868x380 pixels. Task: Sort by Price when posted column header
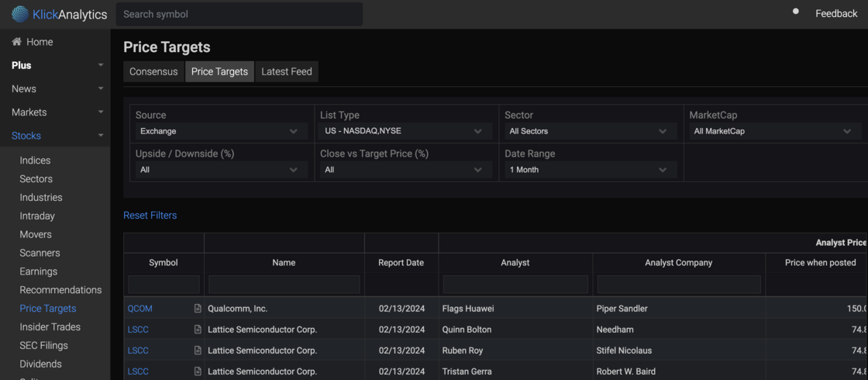[821, 263]
